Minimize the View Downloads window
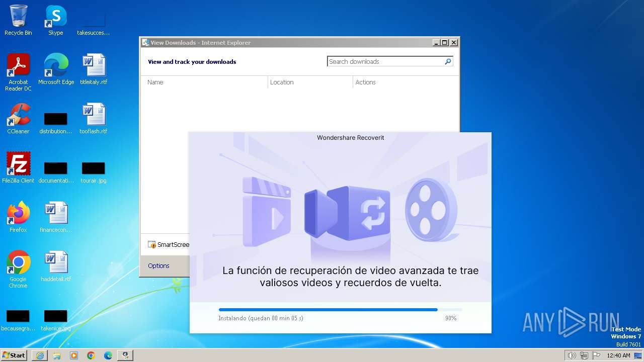Viewport: 644px width, 362px height. click(436, 43)
